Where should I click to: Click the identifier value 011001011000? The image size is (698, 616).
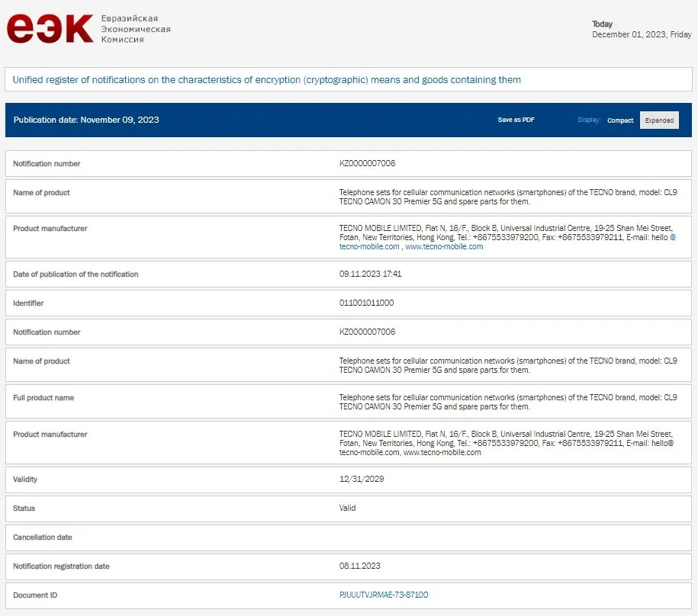click(366, 303)
